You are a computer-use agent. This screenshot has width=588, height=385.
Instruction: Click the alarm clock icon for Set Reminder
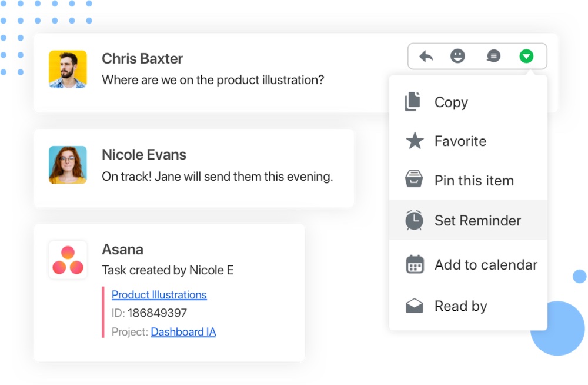coord(414,220)
